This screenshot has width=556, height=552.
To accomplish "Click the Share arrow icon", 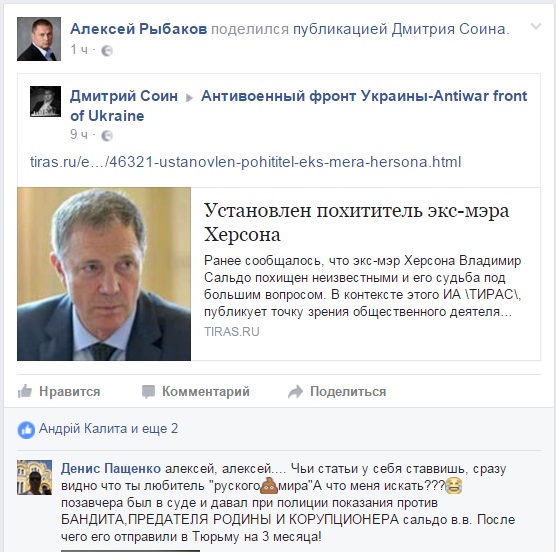I will [295, 391].
